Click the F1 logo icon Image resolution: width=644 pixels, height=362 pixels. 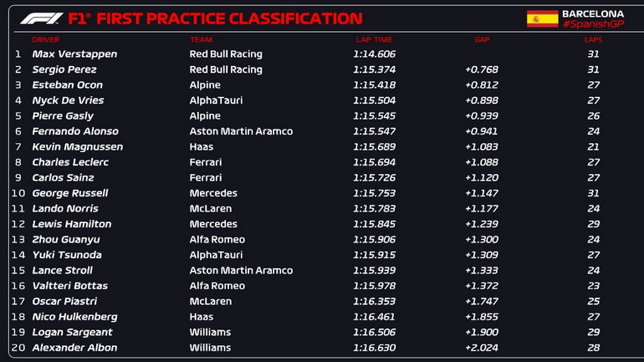point(41,18)
